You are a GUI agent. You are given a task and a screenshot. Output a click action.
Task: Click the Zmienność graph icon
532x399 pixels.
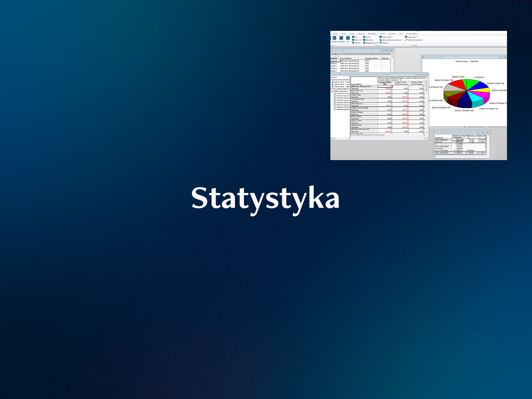point(341,38)
